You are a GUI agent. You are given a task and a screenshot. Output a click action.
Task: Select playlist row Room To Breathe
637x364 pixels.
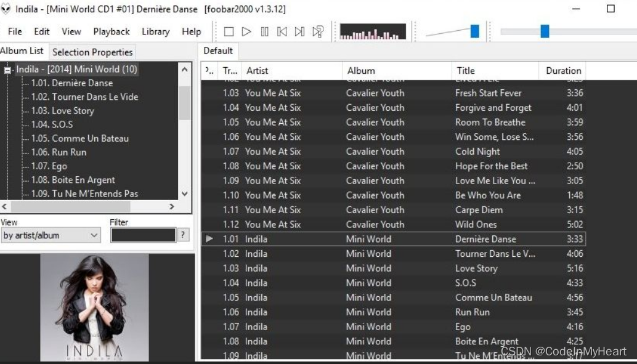pos(393,123)
